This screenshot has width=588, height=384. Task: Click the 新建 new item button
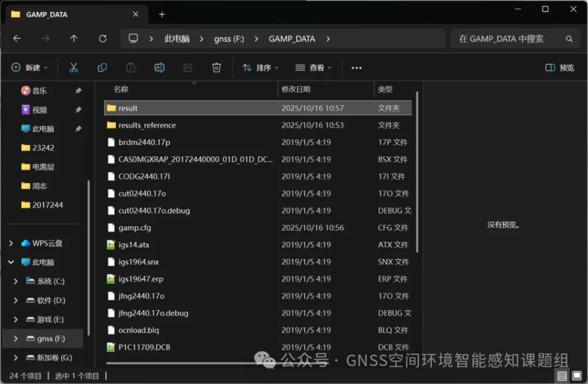[30, 68]
